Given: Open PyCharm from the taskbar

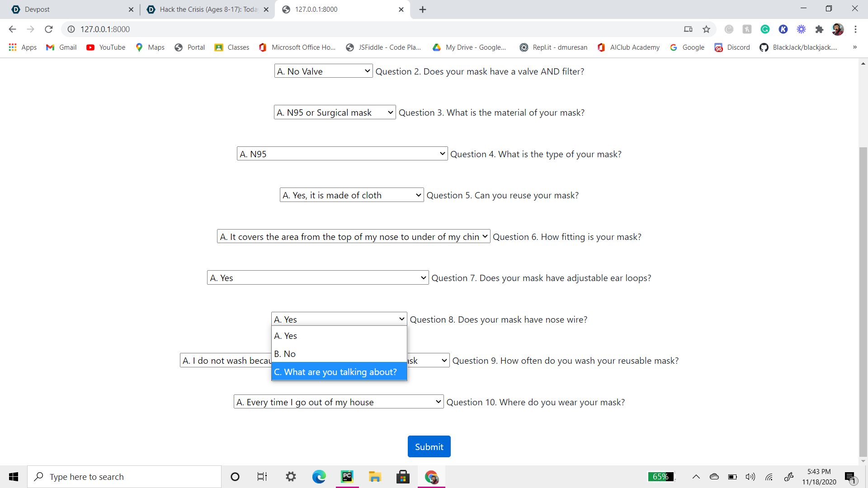Looking at the screenshot, I should click(x=347, y=477).
